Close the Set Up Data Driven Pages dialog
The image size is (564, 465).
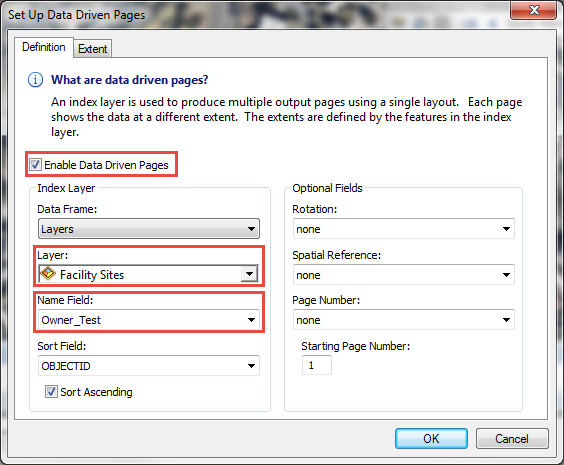(x=534, y=10)
